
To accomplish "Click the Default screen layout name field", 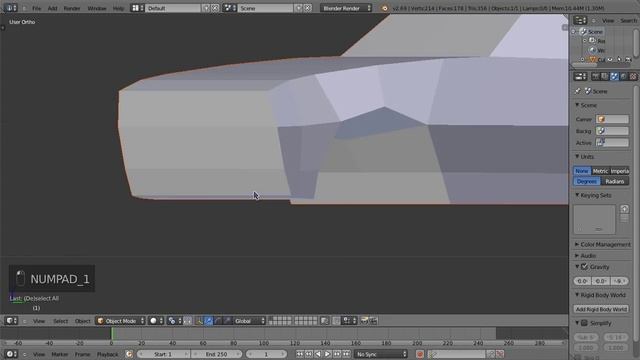I will pyautogui.click(x=173, y=8).
